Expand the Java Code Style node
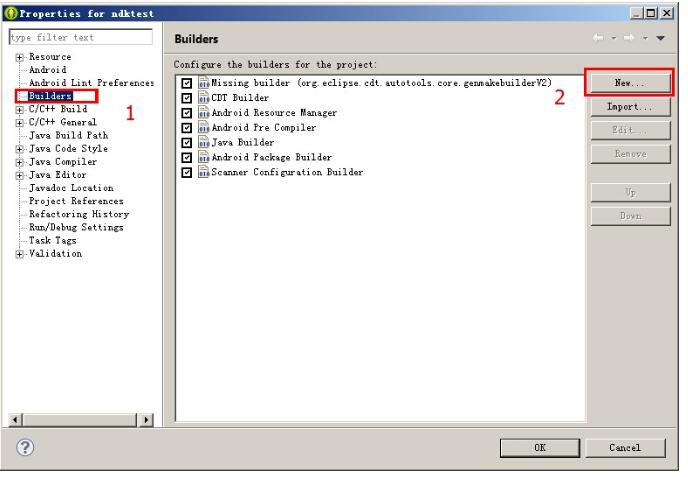This screenshot has height=477, width=688. tap(19, 149)
